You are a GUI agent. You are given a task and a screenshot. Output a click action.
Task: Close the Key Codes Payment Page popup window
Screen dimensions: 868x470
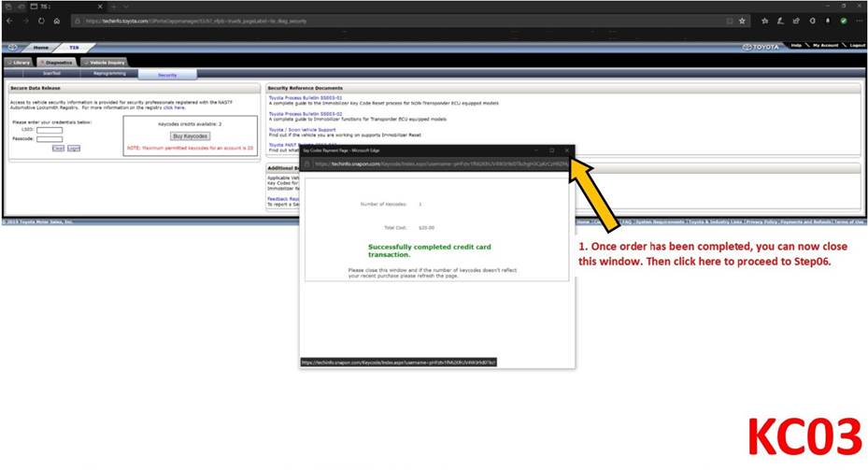tap(566, 150)
